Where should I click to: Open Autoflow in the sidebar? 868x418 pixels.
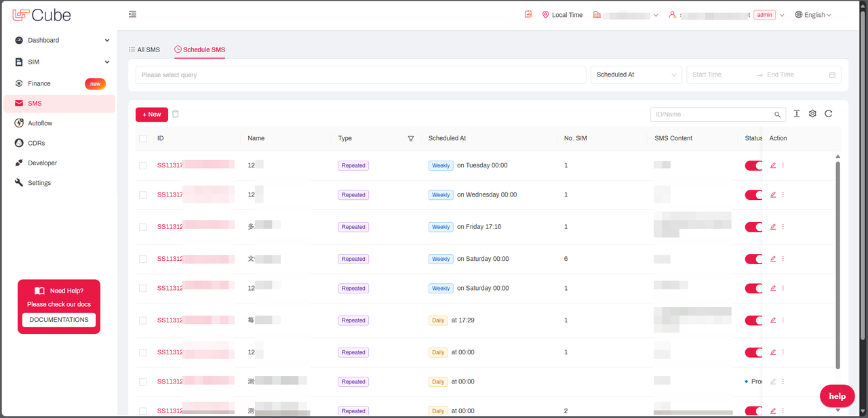pos(40,123)
